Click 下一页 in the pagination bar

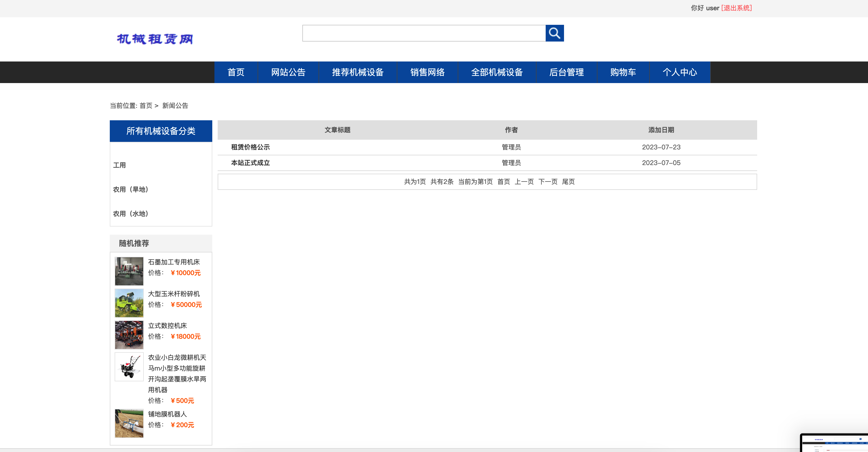point(548,182)
